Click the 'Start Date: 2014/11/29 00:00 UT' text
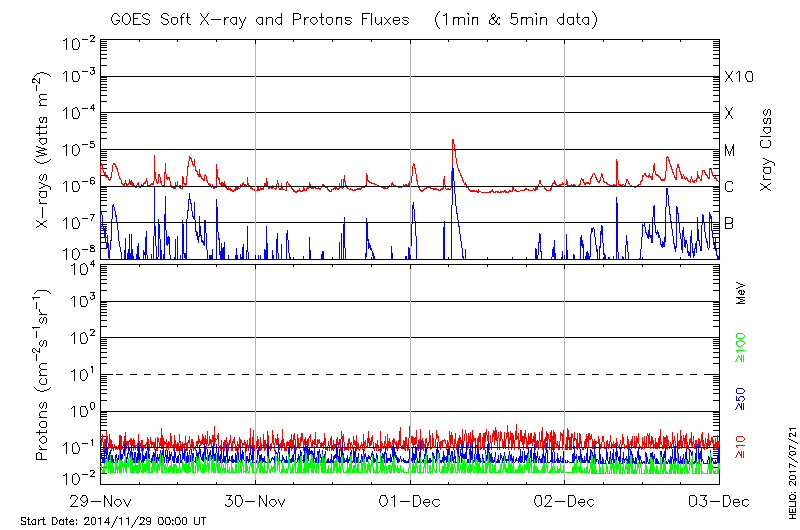 (113, 521)
